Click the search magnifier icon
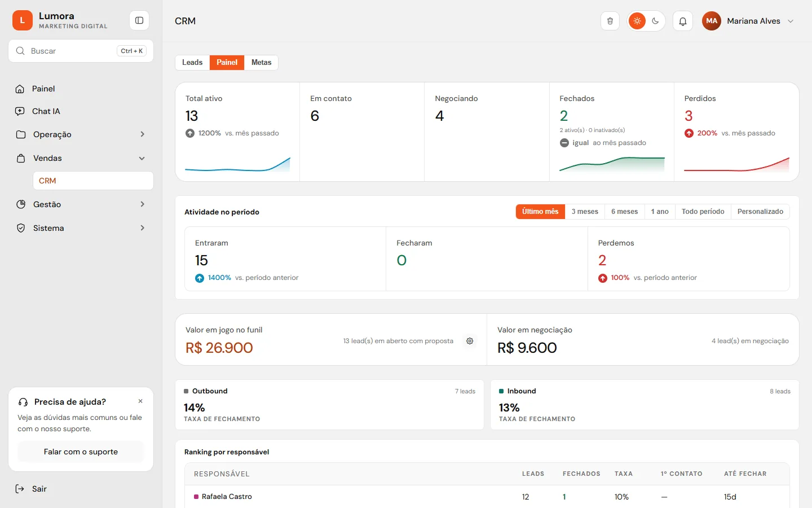Viewport: 812px width, 508px height. tap(20, 51)
